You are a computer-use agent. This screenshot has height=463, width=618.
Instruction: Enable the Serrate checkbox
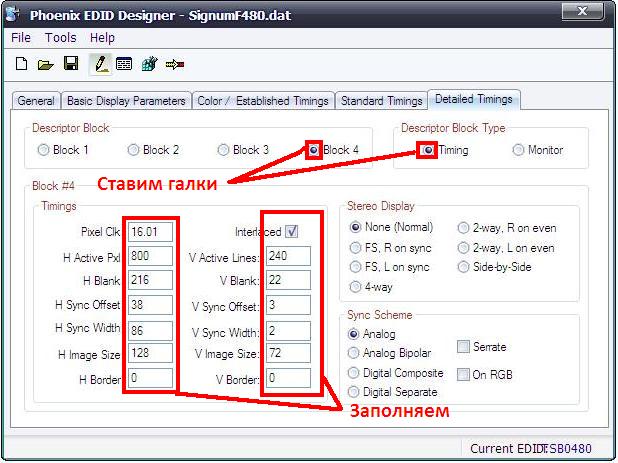[x=463, y=347]
